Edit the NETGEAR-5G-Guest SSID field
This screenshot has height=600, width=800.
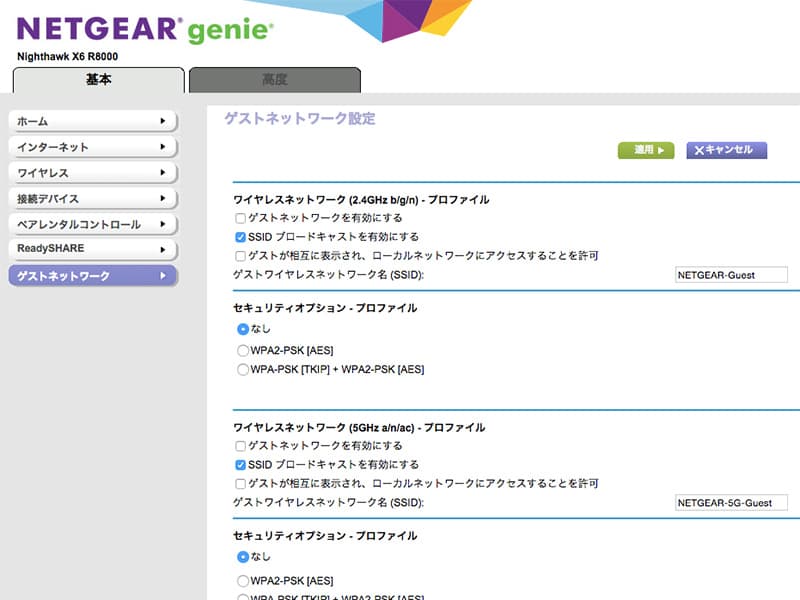pyautogui.click(x=731, y=503)
